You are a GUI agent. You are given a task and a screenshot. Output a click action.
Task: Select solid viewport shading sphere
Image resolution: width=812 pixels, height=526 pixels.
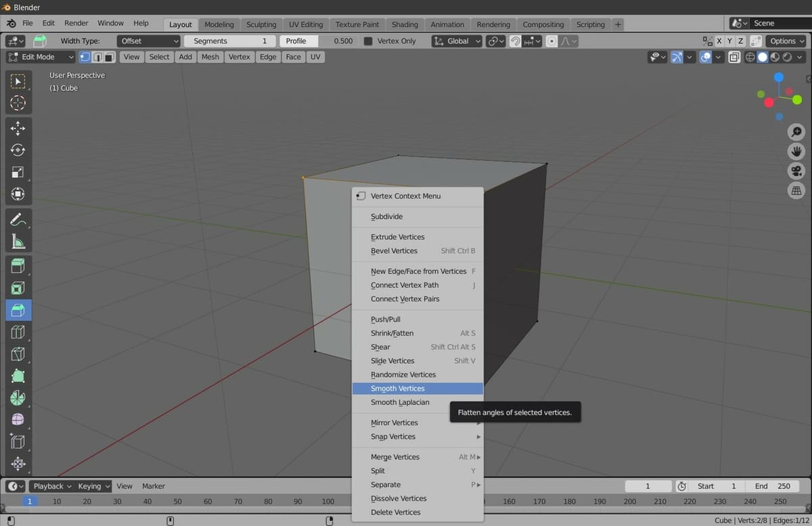pos(763,58)
